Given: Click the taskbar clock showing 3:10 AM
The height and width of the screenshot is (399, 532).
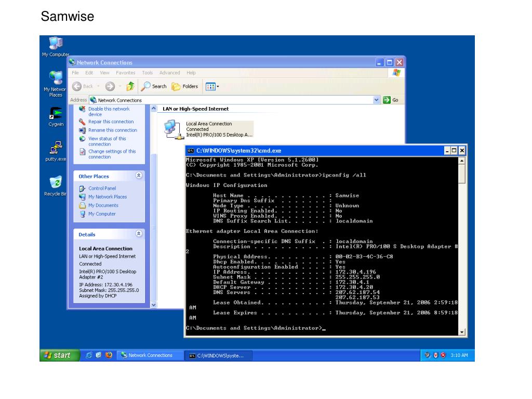Looking at the screenshot, I should 459,355.
